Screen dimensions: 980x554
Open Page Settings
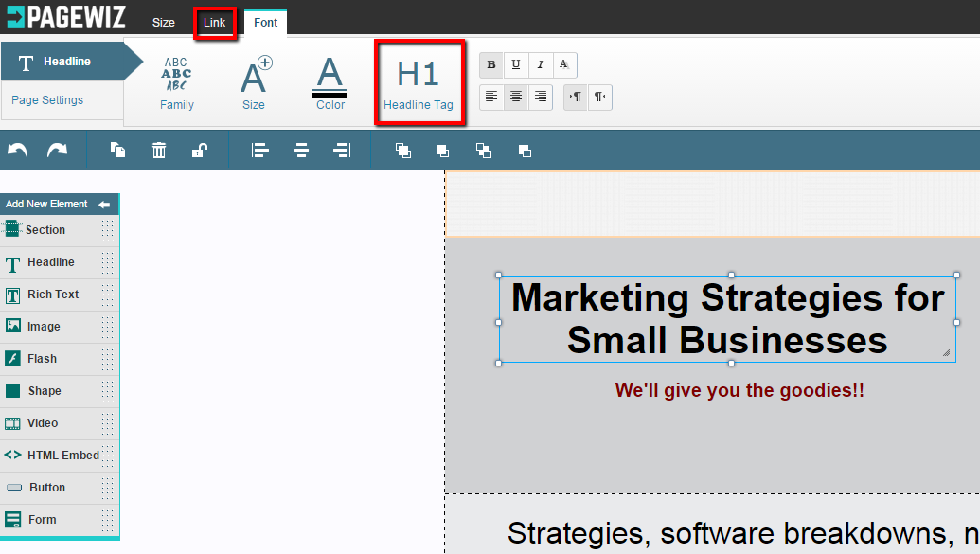[x=47, y=100]
